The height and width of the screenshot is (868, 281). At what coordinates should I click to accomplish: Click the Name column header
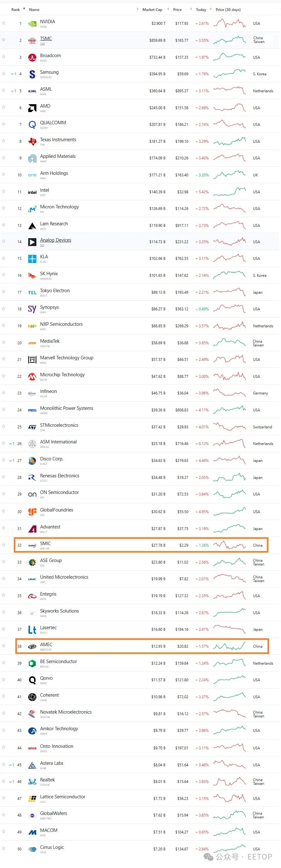[34, 10]
